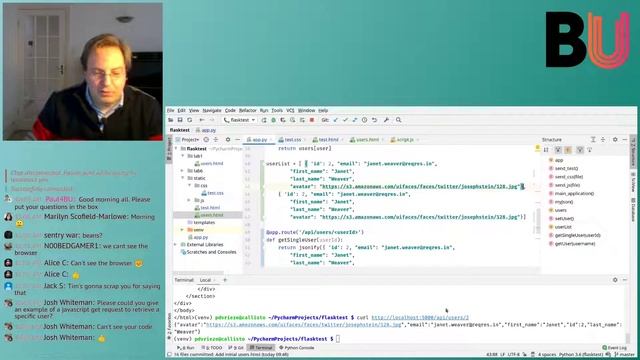Click the Open folder toolbar icon
Screen dimensions: 640x360
[x=171, y=120]
